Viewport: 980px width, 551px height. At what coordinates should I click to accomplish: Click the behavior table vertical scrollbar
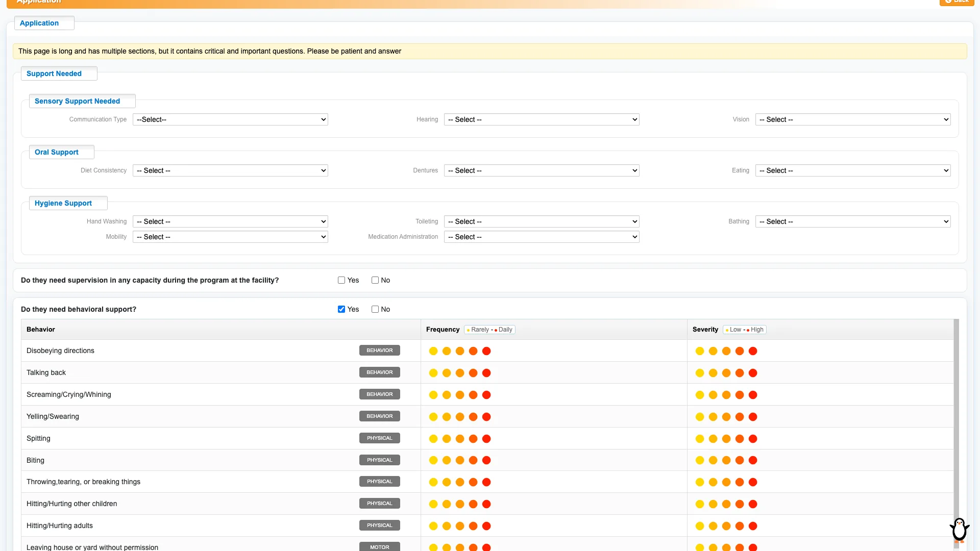(x=956, y=435)
